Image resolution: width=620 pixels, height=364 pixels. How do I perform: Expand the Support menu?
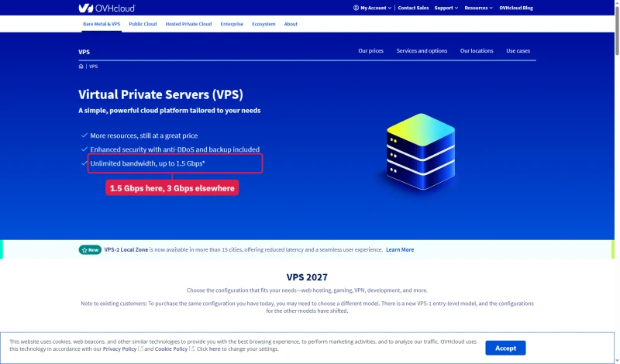click(x=446, y=8)
